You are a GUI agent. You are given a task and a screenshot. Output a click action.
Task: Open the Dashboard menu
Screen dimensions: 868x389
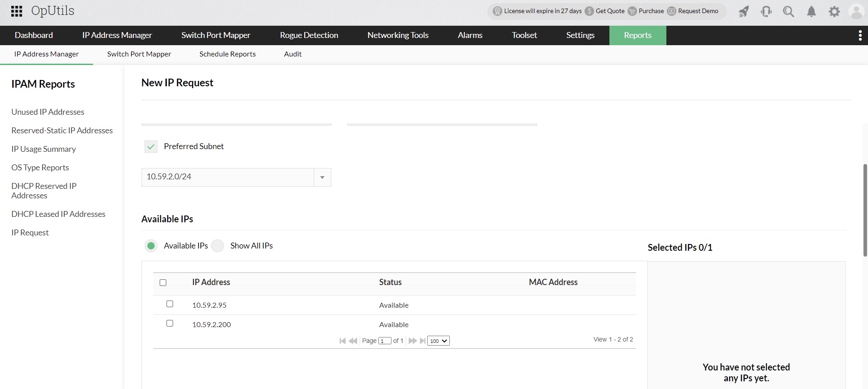[x=34, y=35]
